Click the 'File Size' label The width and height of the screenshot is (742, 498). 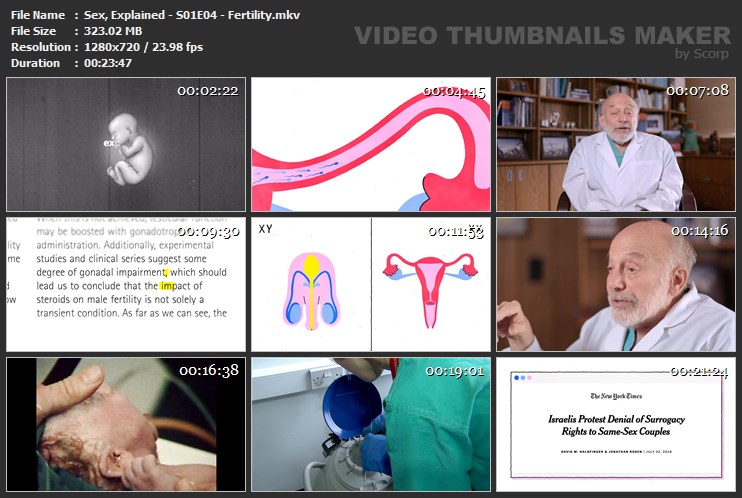(33, 31)
